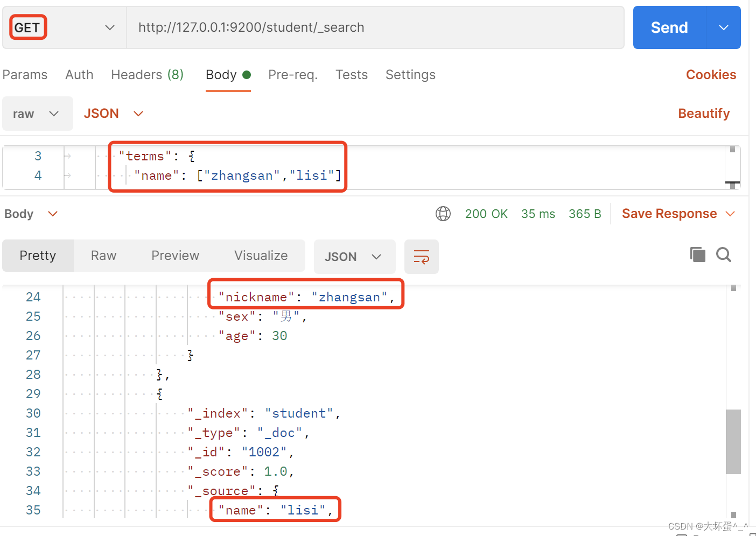
Task: Select the Preview response view
Action: pos(175,256)
